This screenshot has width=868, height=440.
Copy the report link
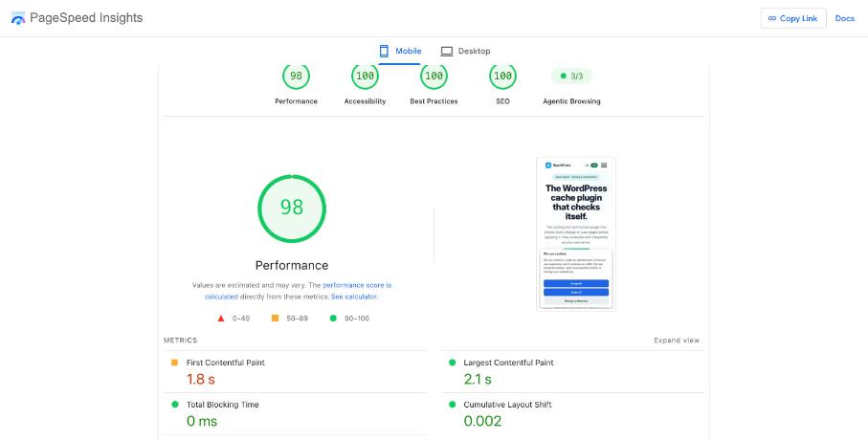click(793, 18)
